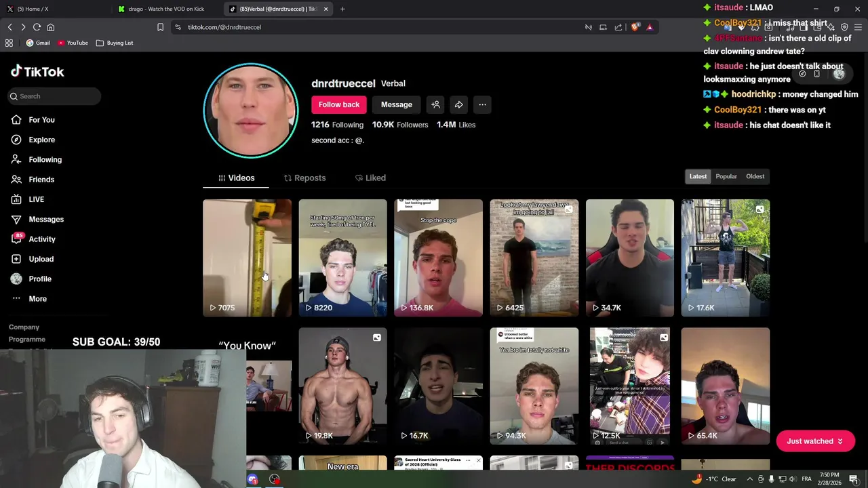Open the YouTube bookmark
The image size is (868, 488).
click(x=73, y=43)
